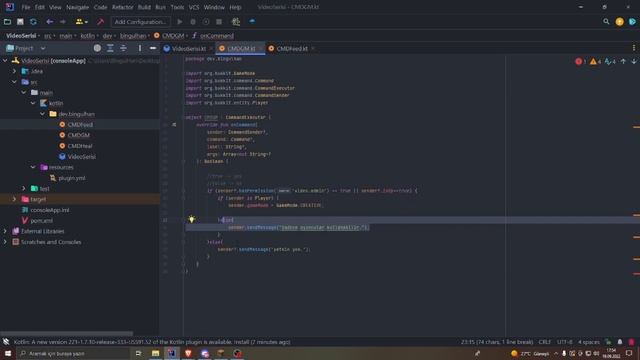Click the Kotlin plugin update notification
Viewport: 640px width, 360px height.
coord(152,342)
